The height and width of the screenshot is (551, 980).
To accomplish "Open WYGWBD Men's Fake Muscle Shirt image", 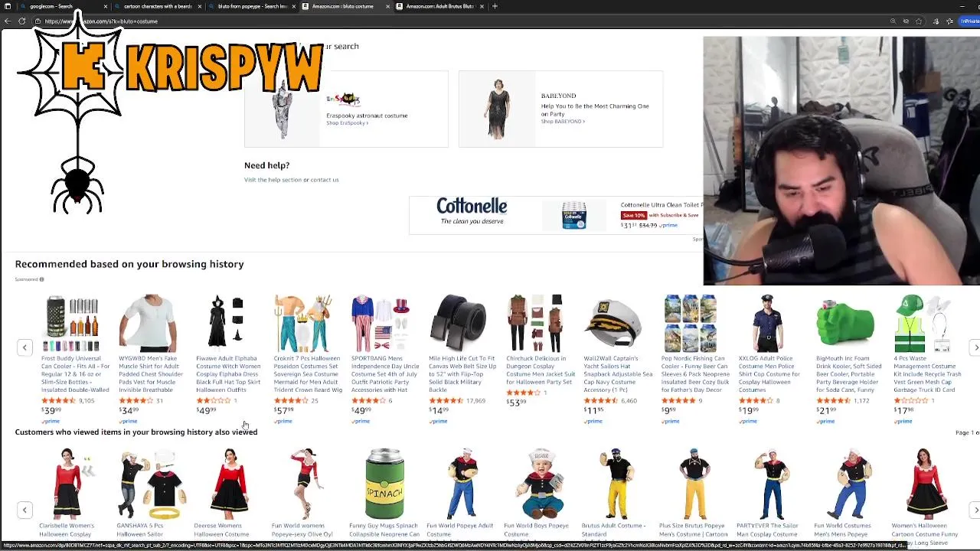I will [x=149, y=323].
